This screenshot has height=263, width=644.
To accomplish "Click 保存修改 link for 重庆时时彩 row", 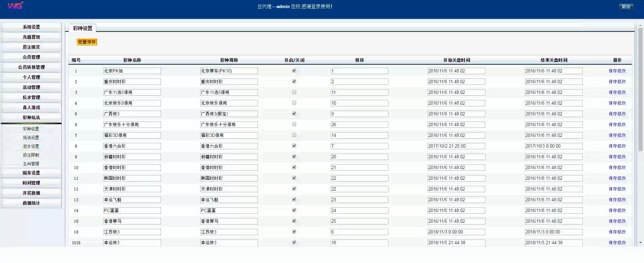I will 617,82.
